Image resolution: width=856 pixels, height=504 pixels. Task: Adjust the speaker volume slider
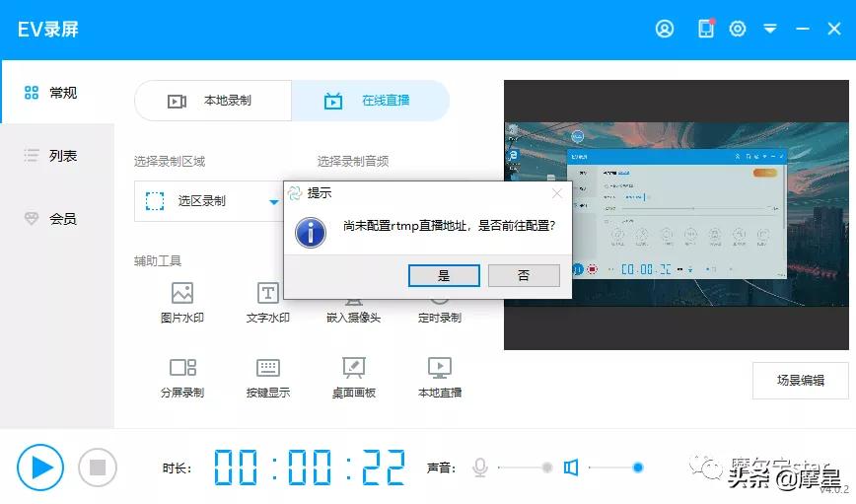pos(615,468)
